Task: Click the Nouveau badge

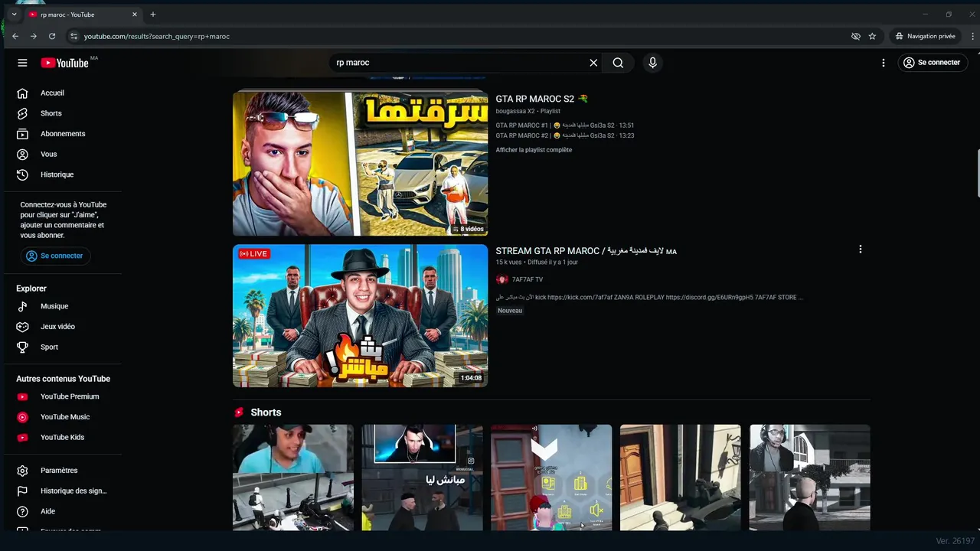Action: click(x=510, y=311)
